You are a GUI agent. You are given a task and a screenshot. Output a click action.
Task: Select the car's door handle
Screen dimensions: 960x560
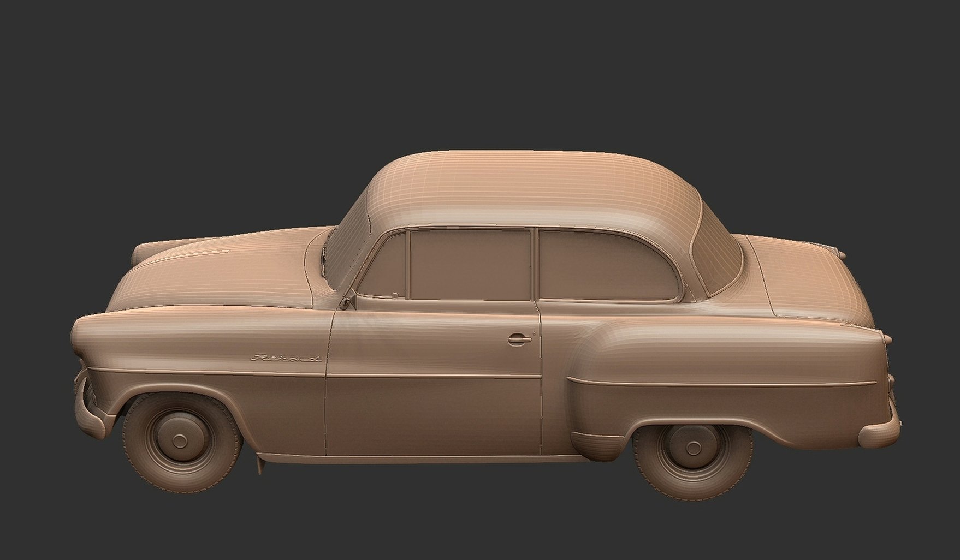pyautogui.click(x=519, y=339)
